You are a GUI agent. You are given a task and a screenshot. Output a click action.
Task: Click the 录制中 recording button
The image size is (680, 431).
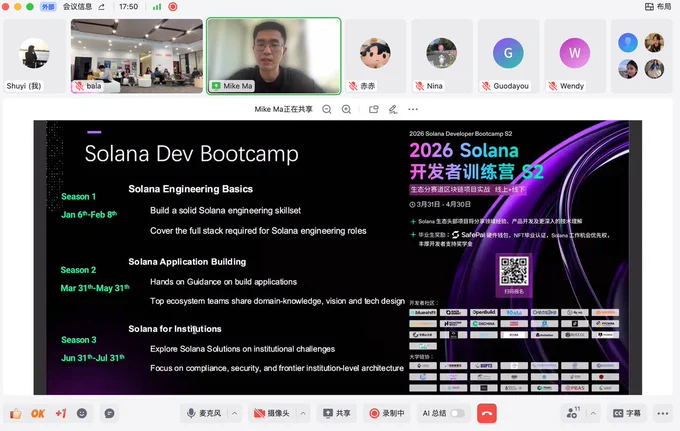(x=387, y=414)
